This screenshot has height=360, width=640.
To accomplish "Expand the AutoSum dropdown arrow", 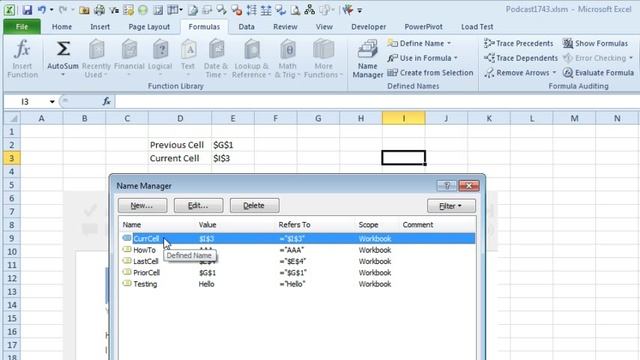I will coord(63,75).
